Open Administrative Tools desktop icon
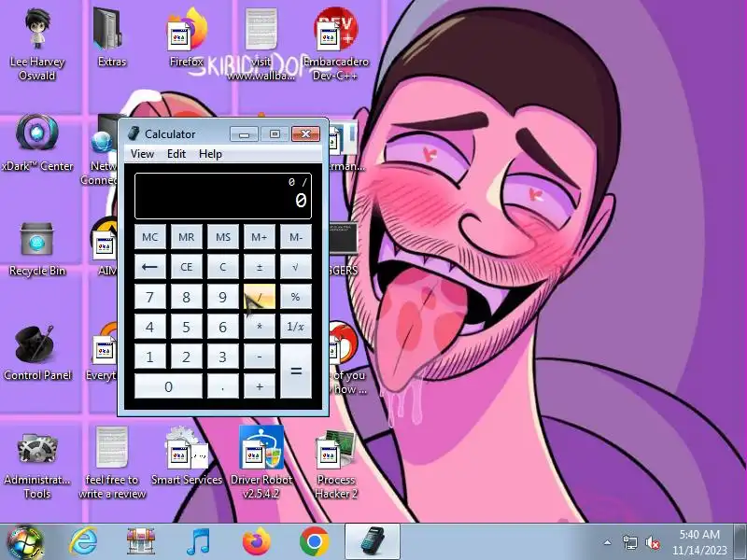The height and width of the screenshot is (560, 747). pyautogui.click(x=37, y=464)
